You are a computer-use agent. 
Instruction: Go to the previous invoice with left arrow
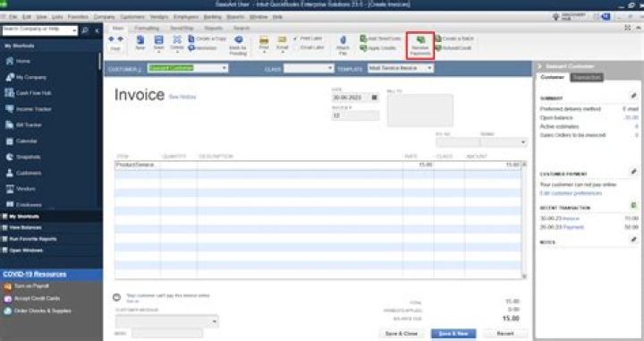coord(111,39)
